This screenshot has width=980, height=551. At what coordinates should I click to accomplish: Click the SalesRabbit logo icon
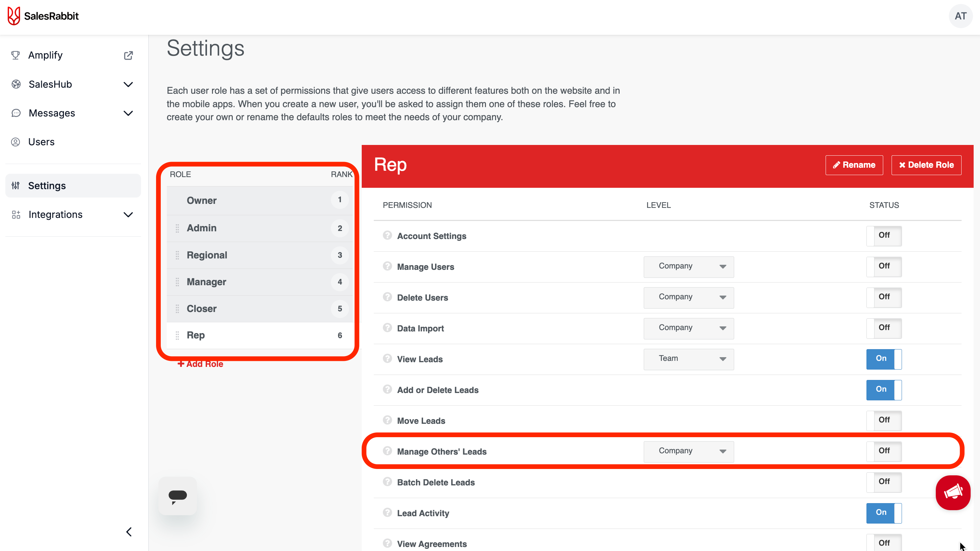tap(14, 16)
